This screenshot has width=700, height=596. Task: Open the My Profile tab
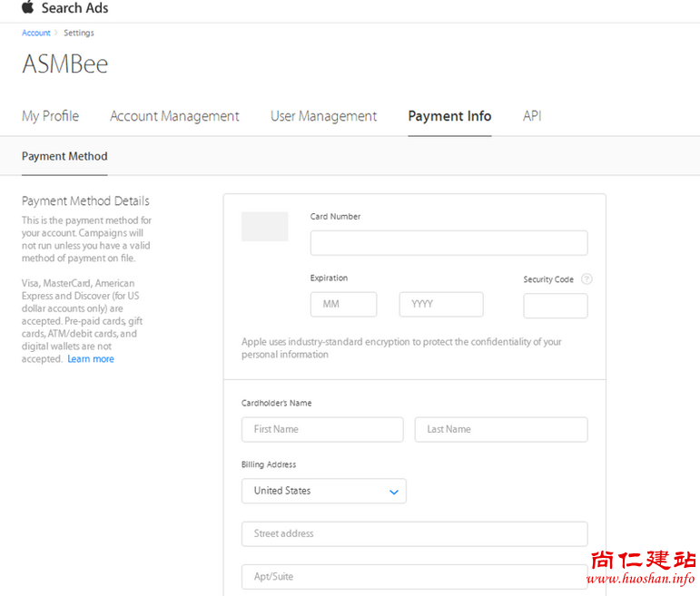[51, 116]
